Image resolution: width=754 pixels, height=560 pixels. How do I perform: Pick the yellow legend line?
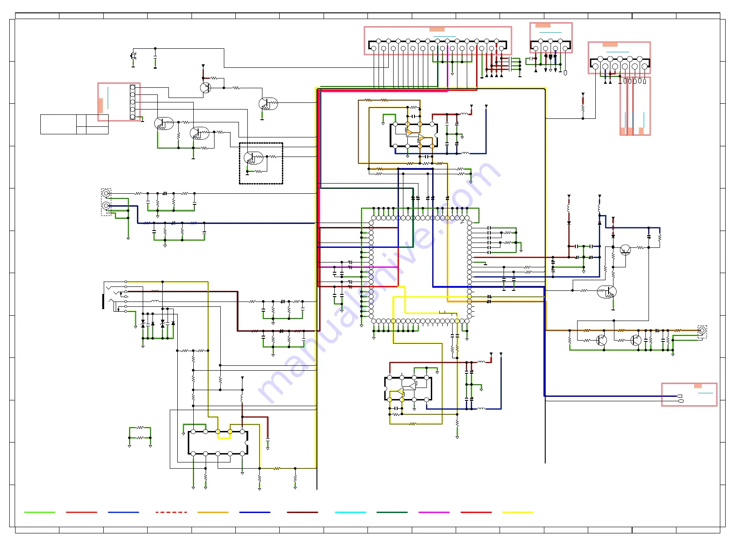[517, 512]
